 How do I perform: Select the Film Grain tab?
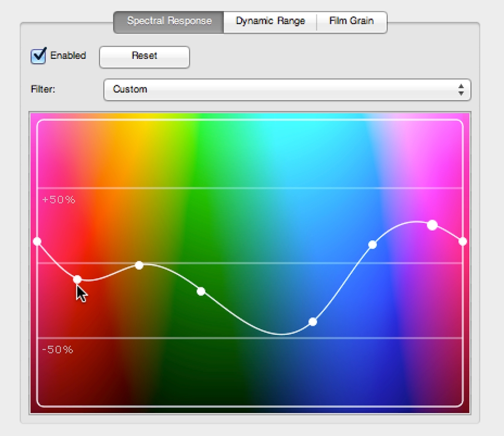click(x=351, y=21)
